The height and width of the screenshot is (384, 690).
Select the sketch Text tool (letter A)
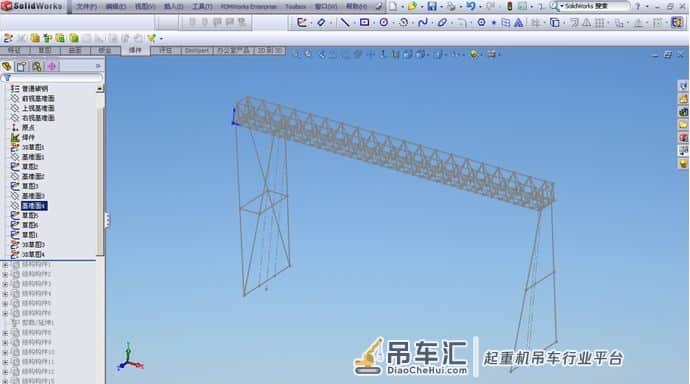(519, 22)
